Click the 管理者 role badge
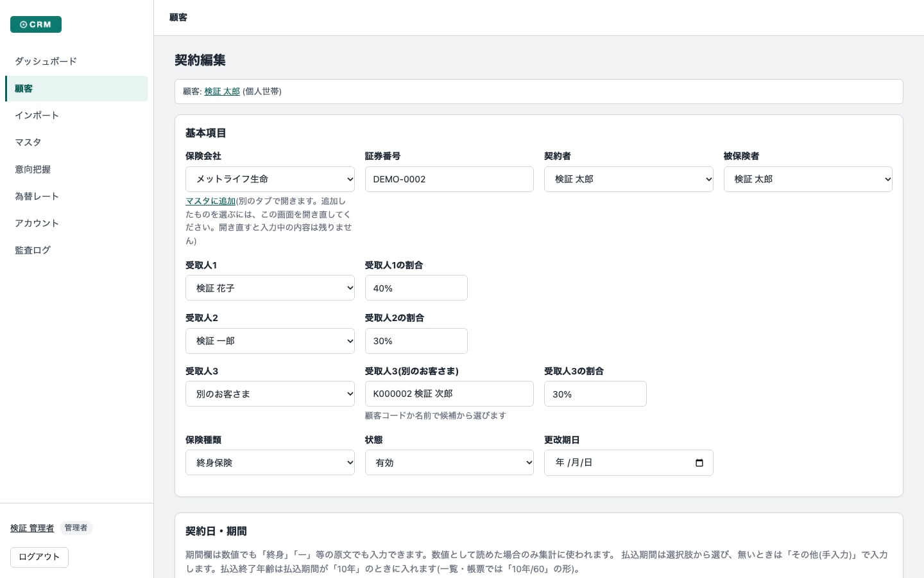Image resolution: width=924 pixels, height=578 pixels. (x=76, y=528)
